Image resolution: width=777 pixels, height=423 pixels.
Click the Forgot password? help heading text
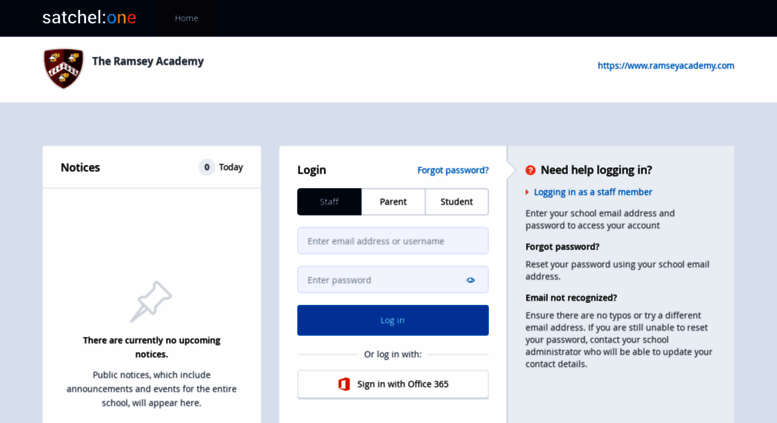click(x=562, y=247)
